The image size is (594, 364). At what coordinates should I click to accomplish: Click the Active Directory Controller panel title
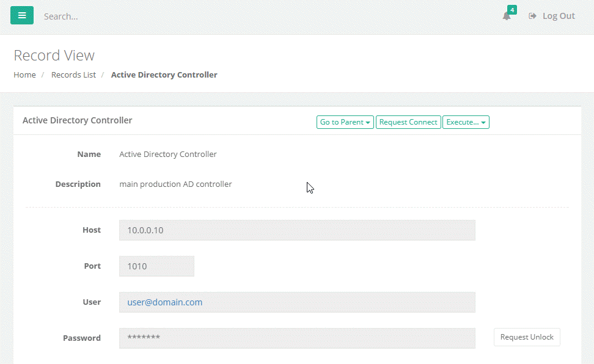[x=78, y=120]
